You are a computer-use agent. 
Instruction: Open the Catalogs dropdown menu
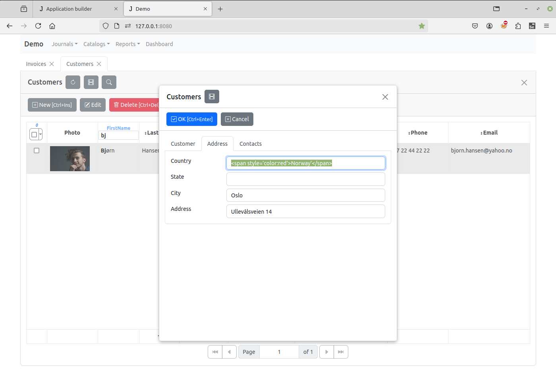tap(96, 44)
